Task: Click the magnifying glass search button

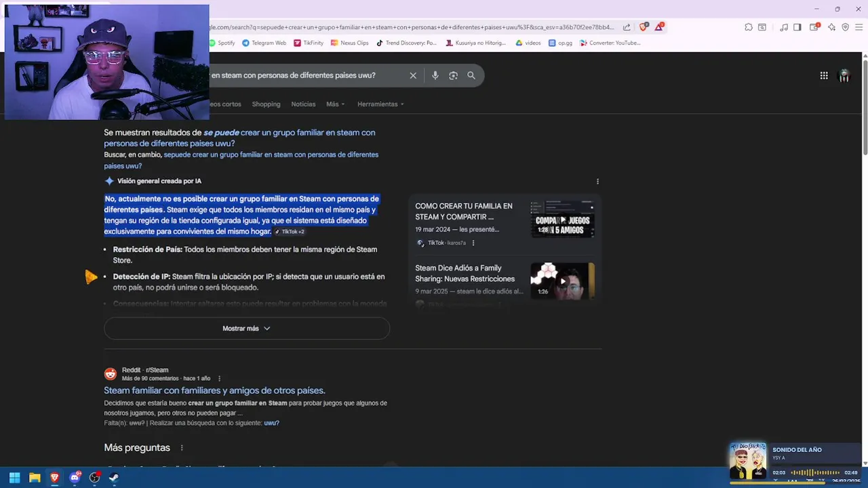Action: click(x=471, y=75)
